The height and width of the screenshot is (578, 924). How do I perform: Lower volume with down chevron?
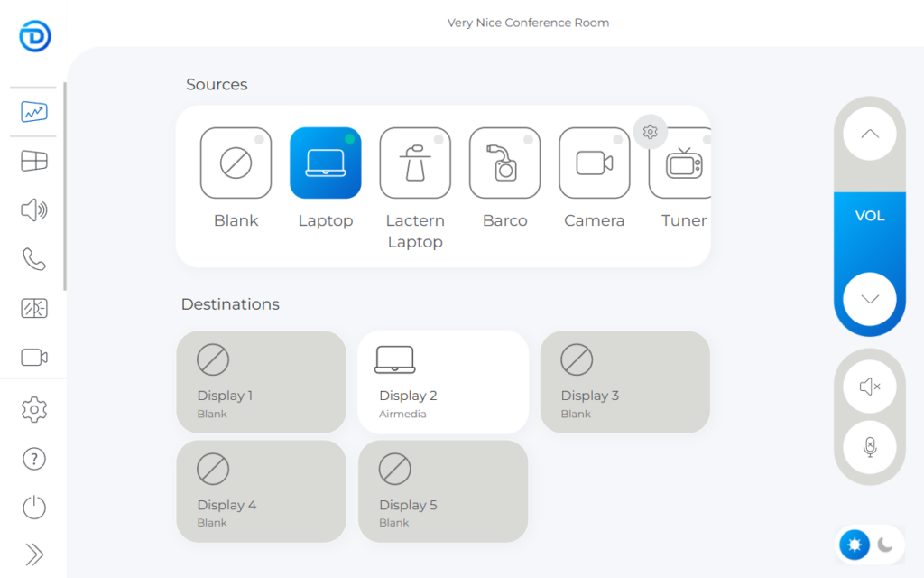[x=870, y=299]
